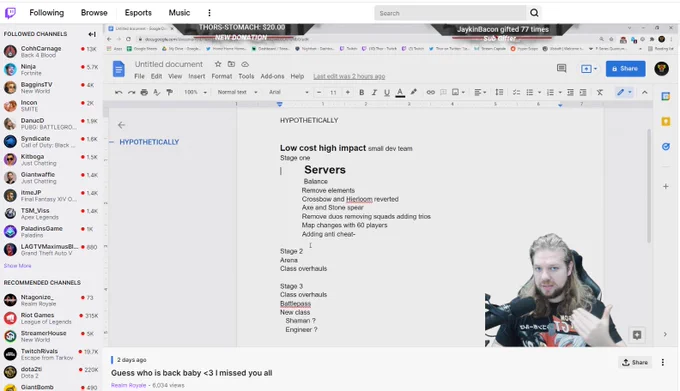Open the Riot Games recommended channel

point(51,318)
